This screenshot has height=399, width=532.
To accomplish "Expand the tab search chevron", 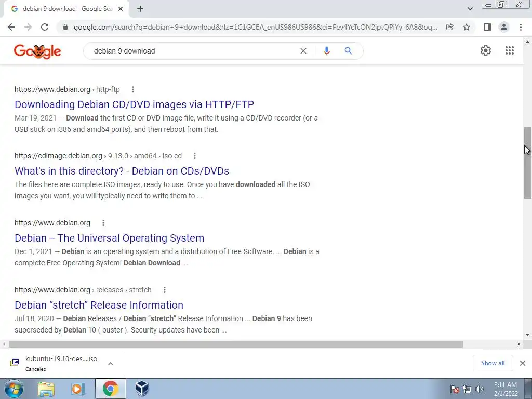I will tap(470, 9).
